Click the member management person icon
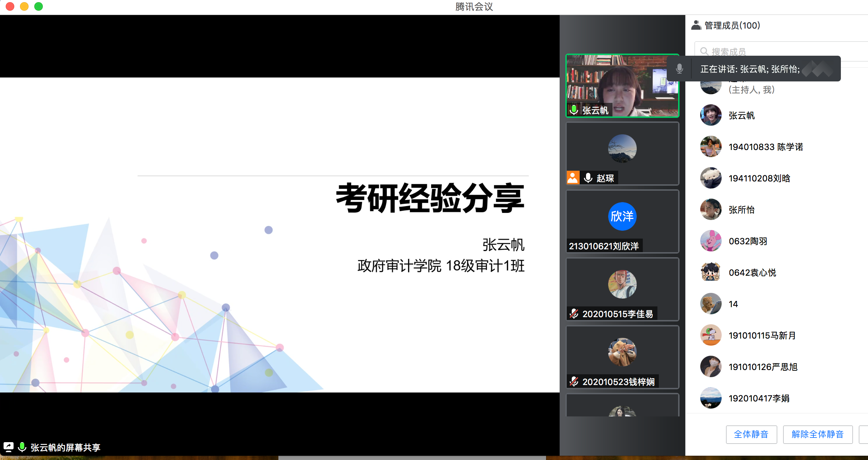868x460 pixels. [x=696, y=25]
